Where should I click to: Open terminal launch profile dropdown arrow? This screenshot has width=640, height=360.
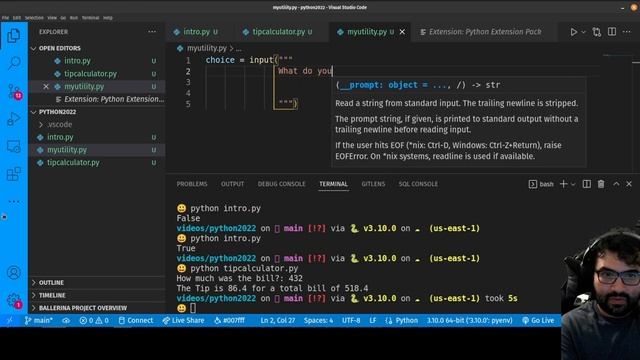(573, 184)
